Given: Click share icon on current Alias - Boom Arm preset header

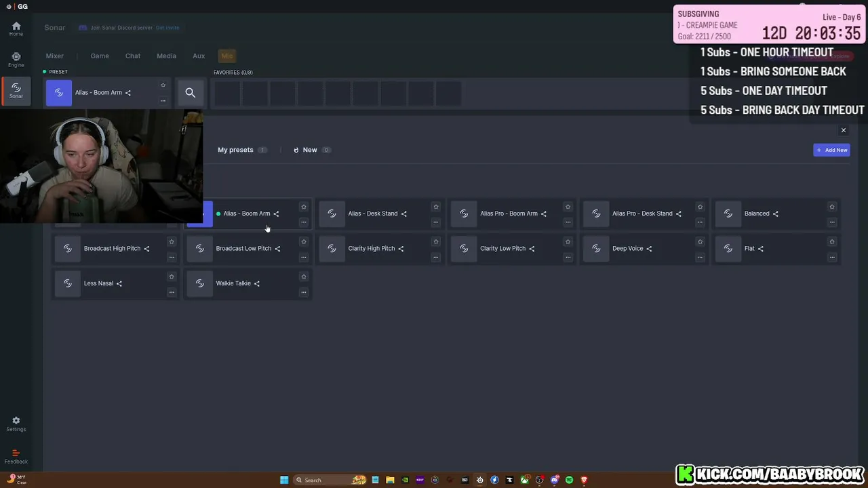Looking at the screenshot, I should coord(128,93).
